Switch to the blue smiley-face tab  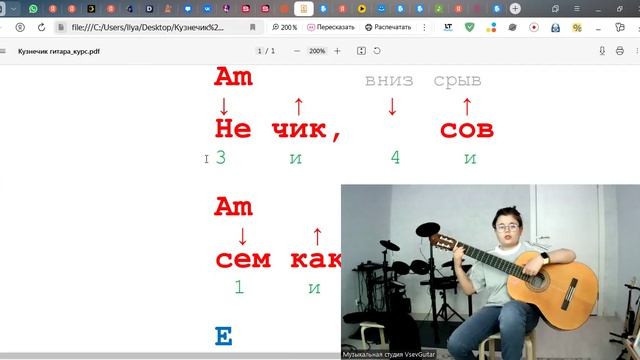click(381, 9)
